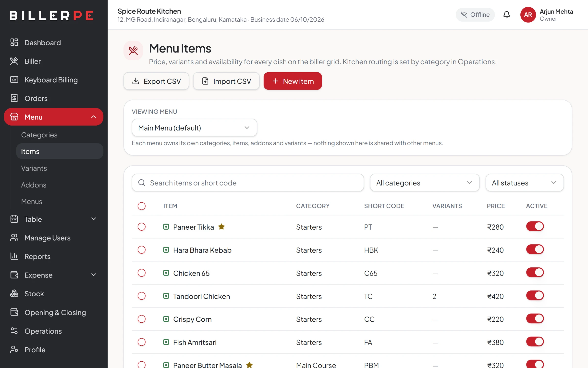This screenshot has width=588, height=368.
Task: Open the Menus submenu item
Action: 60,201
